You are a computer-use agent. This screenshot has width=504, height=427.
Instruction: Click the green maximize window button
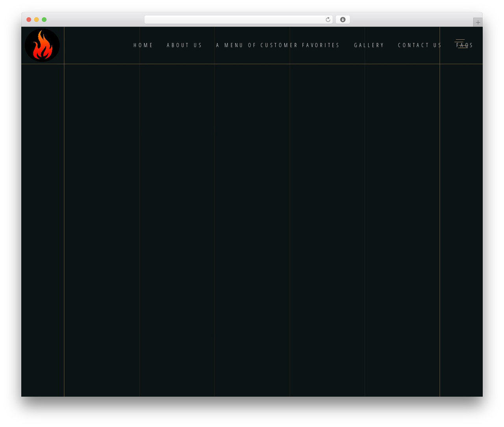coord(44,20)
